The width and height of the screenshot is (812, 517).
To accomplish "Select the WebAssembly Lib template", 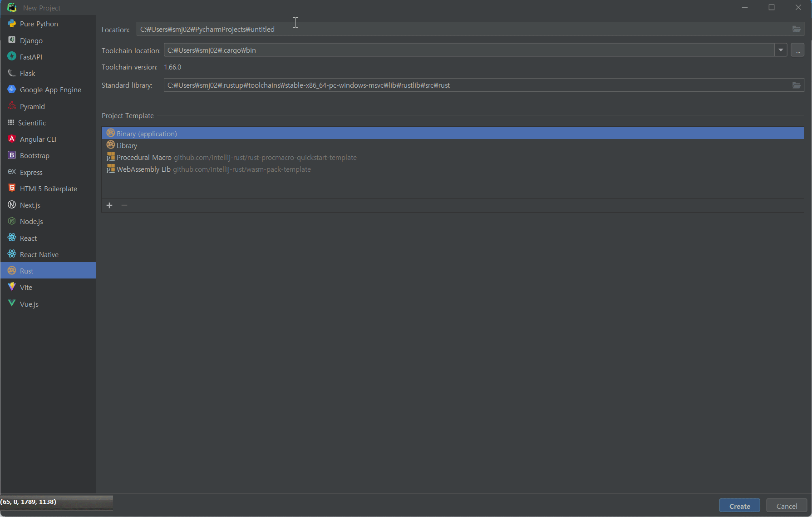I will [453, 169].
